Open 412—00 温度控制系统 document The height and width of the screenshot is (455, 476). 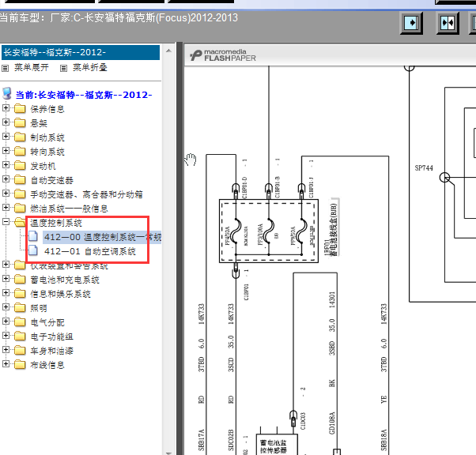pyautogui.click(x=103, y=237)
